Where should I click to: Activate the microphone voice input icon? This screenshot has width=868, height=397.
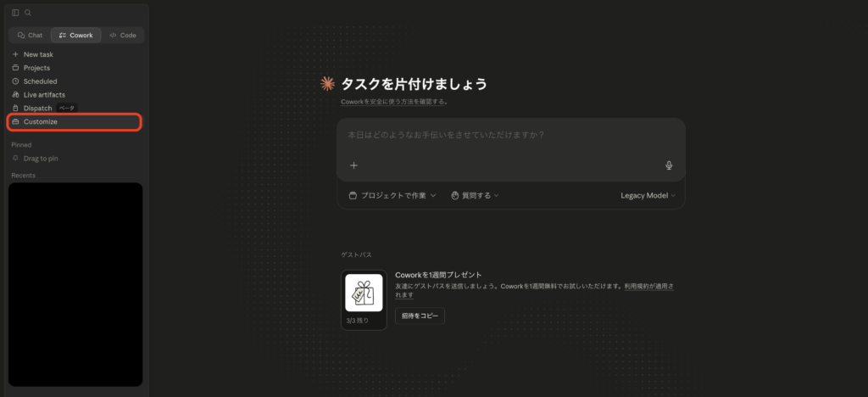tap(669, 165)
